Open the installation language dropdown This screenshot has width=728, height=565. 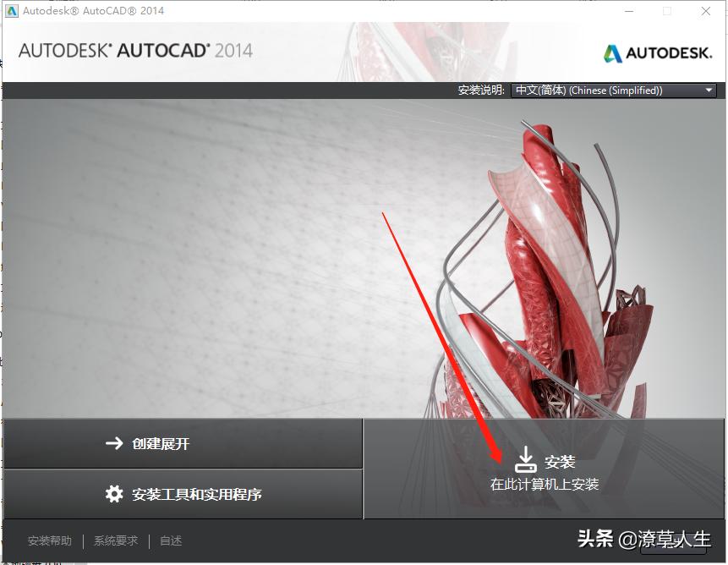[613, 90]
